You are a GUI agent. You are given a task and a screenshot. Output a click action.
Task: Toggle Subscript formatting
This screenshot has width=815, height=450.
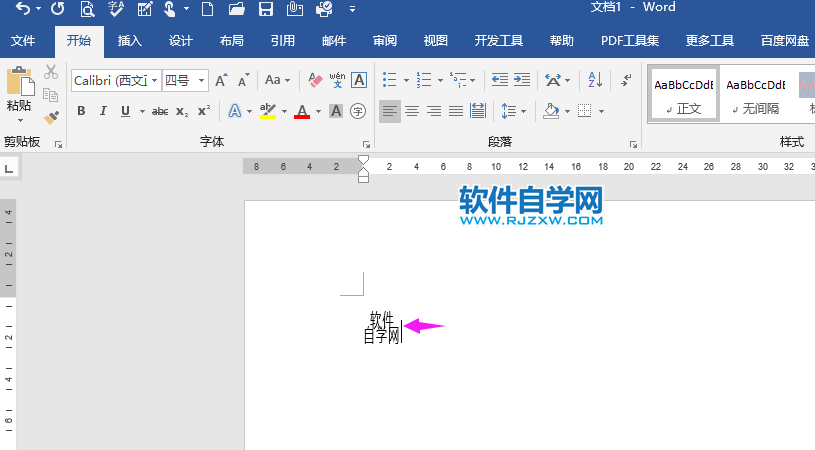coord(182,111)
